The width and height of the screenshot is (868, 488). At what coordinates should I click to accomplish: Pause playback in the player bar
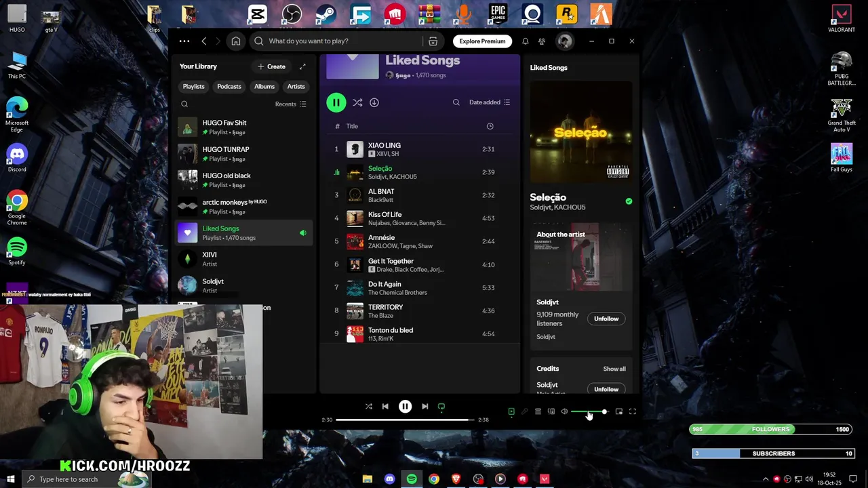pos(405,407)
